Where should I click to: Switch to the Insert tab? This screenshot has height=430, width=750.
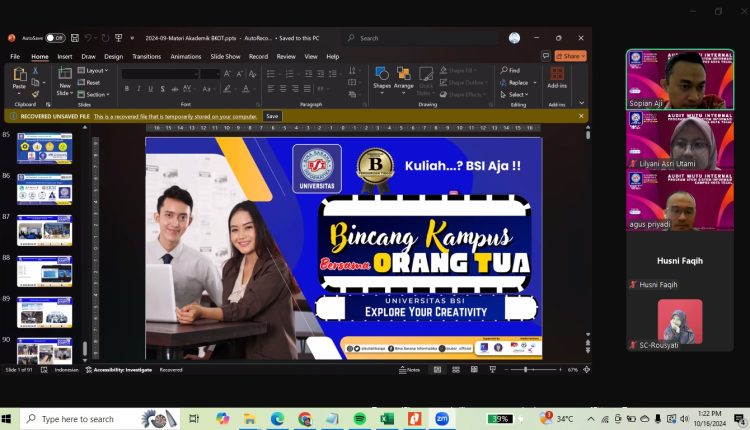(x=65, y=56)
